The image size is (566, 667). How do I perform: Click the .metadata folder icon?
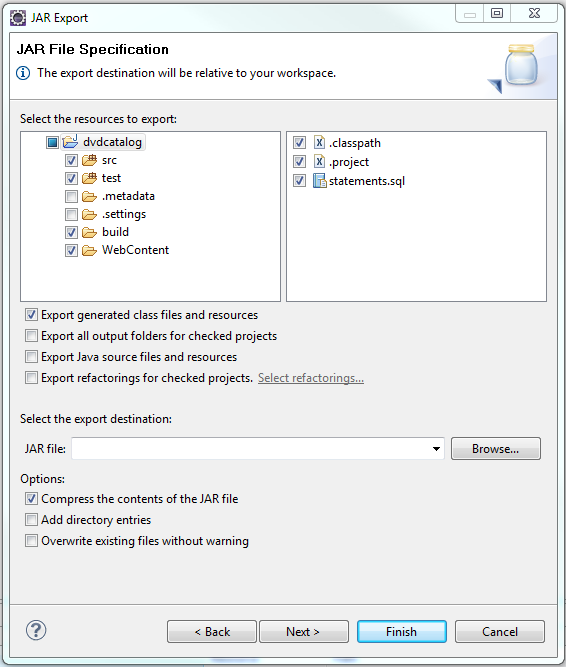pyautogui.click(x=89, y=197)
